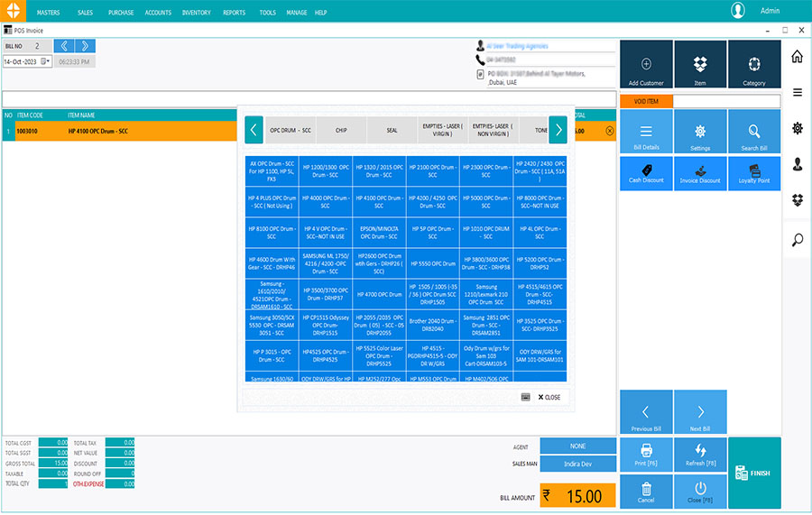
Task: Apply Cash Discount
Action: pyautogui.click(x=646, y=174)
